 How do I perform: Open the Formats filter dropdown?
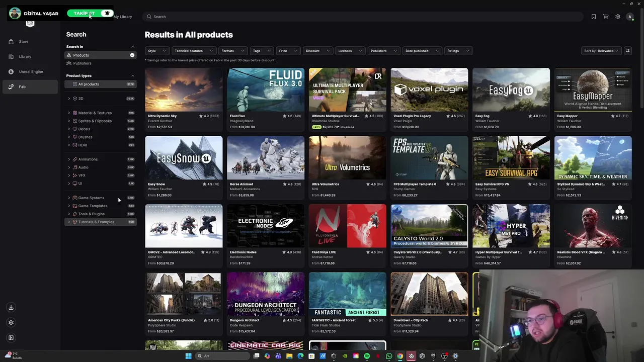point(232,51)
